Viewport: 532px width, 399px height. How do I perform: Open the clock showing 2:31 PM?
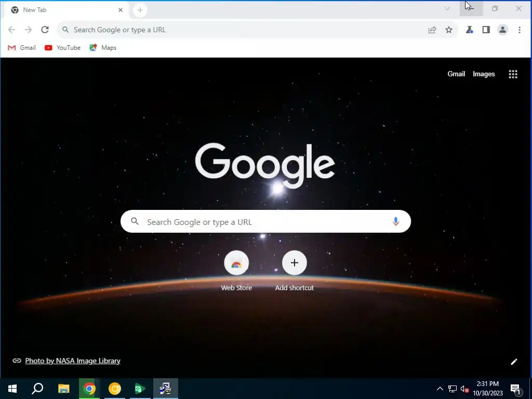point(487,389)
